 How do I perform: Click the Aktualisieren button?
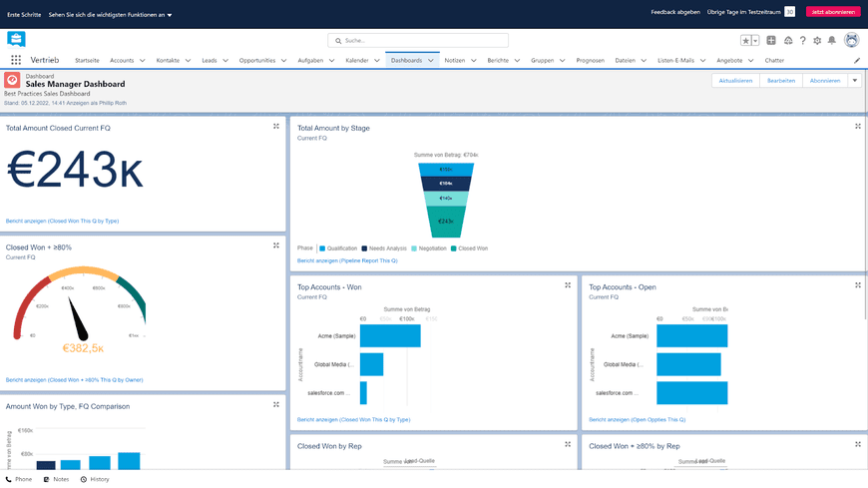pos(735,80)
